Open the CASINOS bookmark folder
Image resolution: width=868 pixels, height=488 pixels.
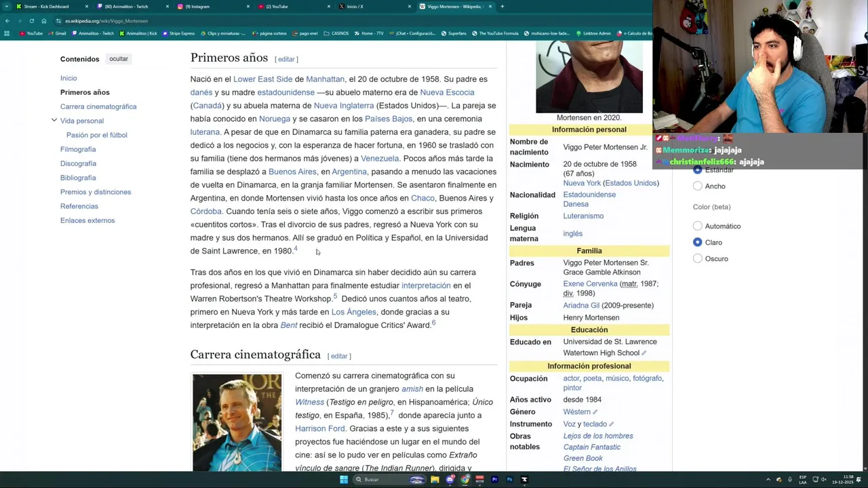click(x=336, y=33)
